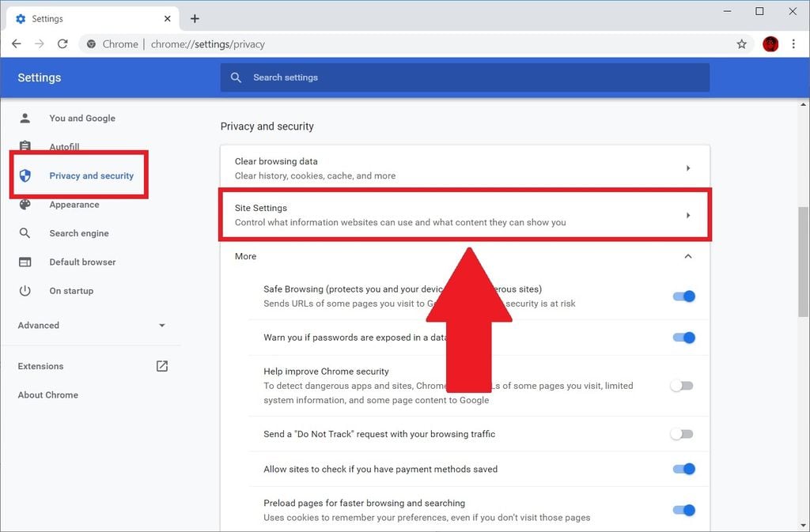The width and height of the screenshot is (810, 532).
Task: Toggle Safe Browsing switch
Action: click(x=683, y=296)
